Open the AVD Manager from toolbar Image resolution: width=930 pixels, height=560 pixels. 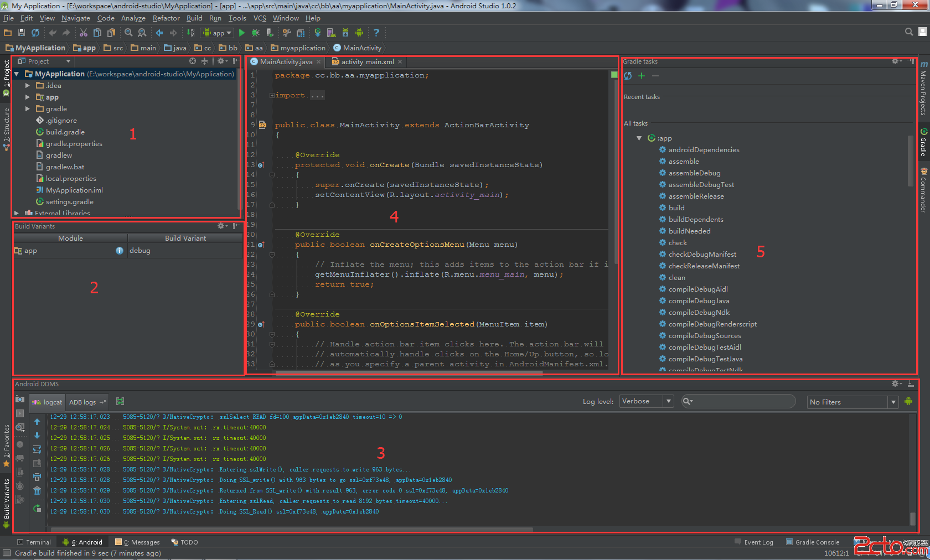[331, 33]
